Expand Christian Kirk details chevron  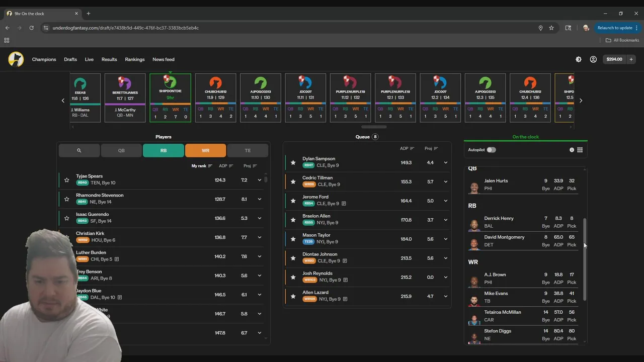(x=260, y=237)
